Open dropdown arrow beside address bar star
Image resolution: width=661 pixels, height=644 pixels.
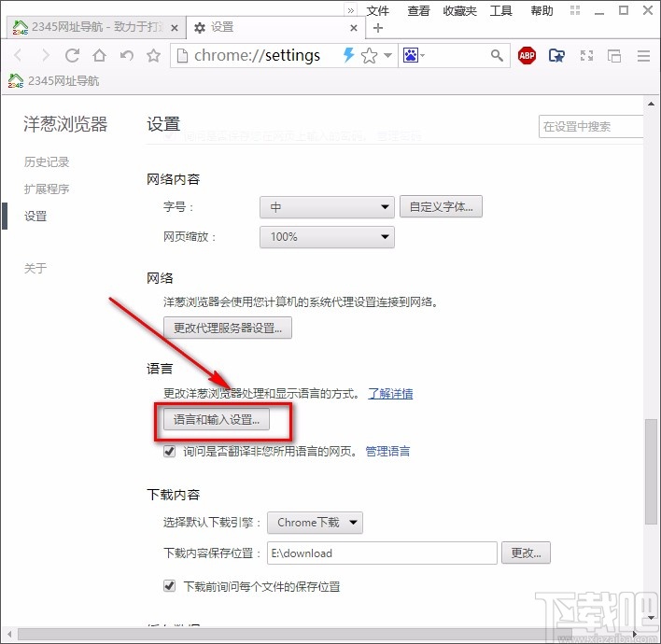click(x=387, y=55)
